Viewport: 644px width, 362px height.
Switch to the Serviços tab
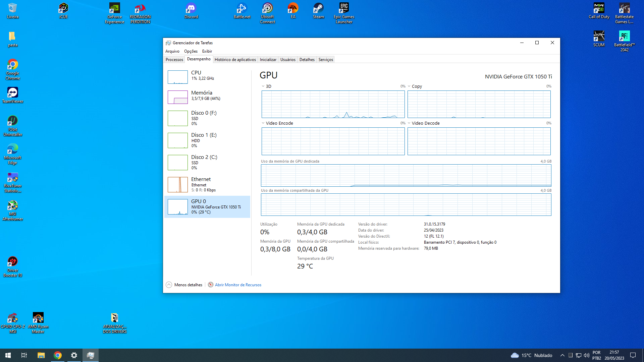click(x=326, y=59)
